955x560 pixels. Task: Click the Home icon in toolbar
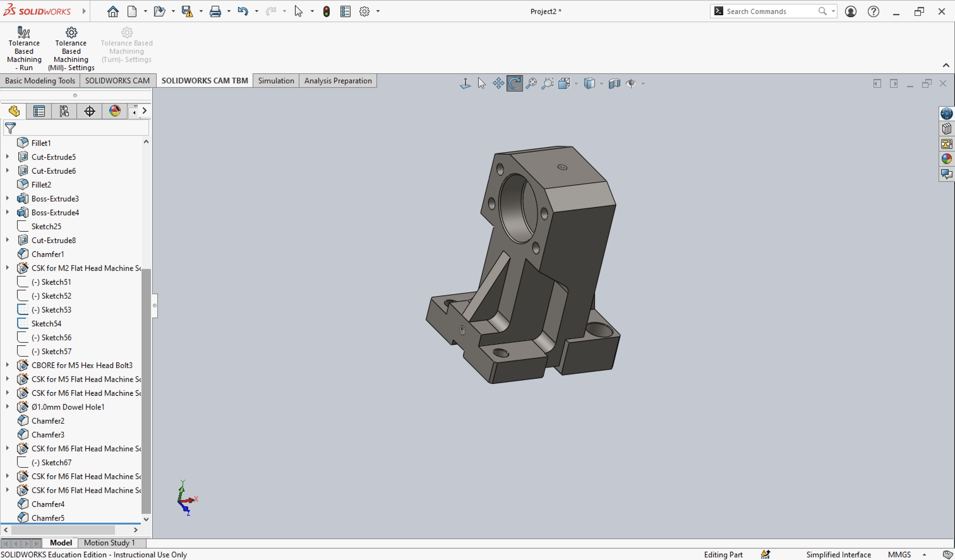click(x=113, y=11)
